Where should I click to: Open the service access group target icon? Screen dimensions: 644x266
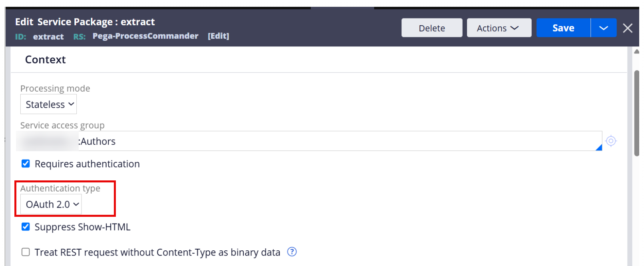(610, 141)
